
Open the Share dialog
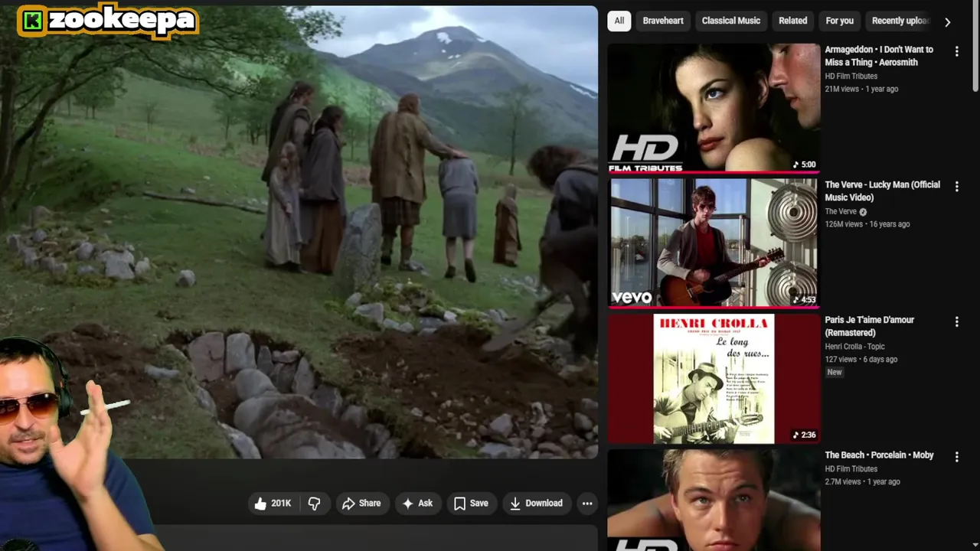(x=361, y=503)
